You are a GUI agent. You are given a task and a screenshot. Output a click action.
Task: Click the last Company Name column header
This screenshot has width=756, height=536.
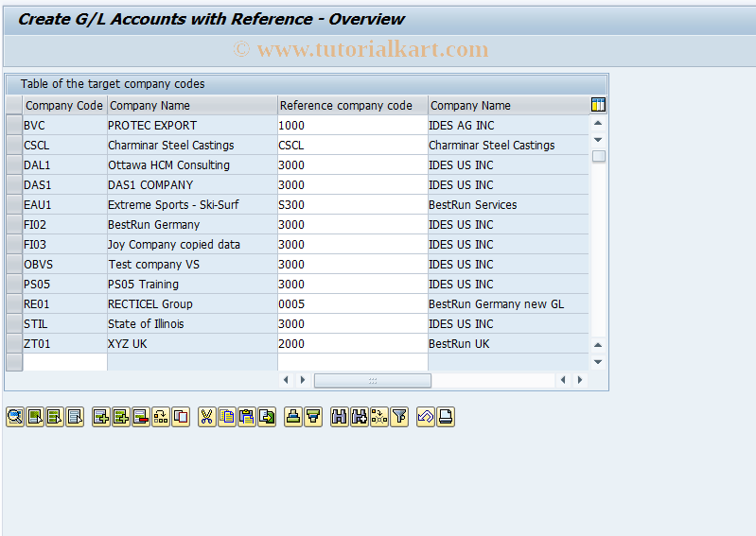tap(508, 105)
